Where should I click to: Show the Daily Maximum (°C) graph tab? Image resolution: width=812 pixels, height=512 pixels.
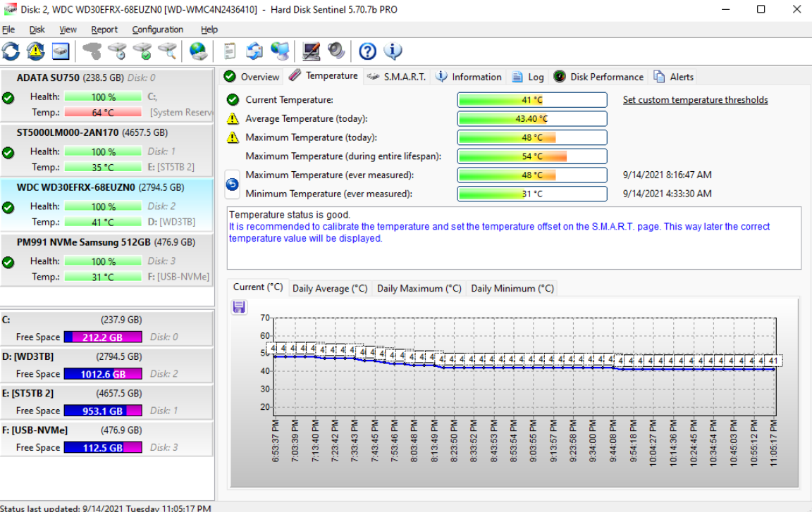(419, 289)
